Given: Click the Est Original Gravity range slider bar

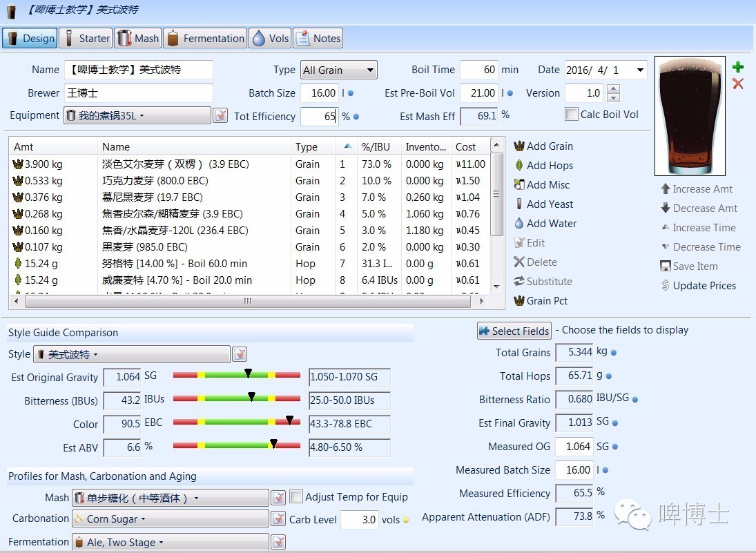Looking at the screenshot, I should tap(236, 375).
